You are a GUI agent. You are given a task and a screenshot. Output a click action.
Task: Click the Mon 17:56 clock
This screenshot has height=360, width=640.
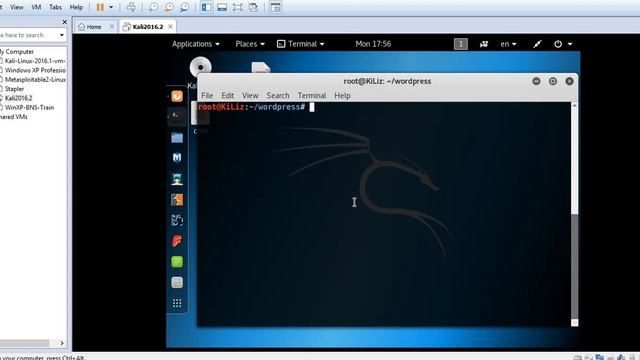[x=373, y=44]
